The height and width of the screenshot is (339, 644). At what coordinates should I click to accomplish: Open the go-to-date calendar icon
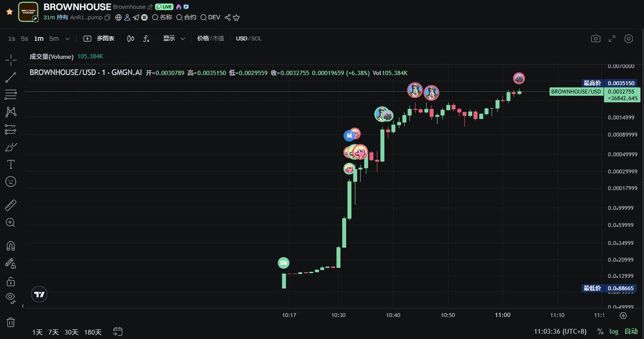tap(118, 332)
